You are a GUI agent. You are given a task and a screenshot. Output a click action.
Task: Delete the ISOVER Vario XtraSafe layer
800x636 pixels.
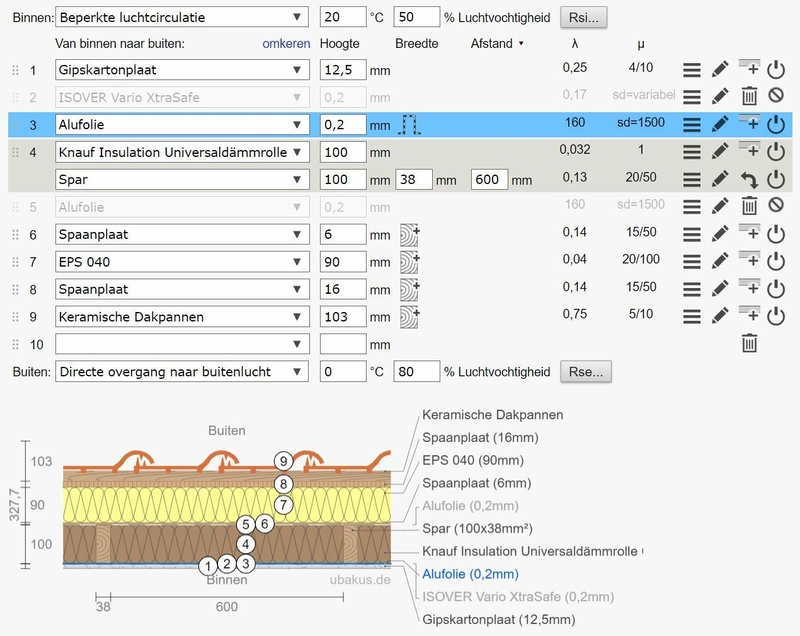point(749,97)
